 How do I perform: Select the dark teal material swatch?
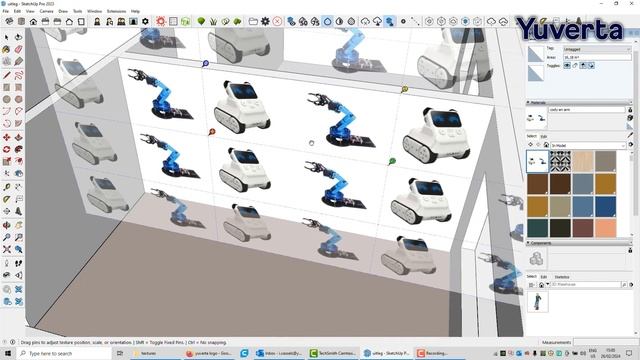(x=537, y=228)
